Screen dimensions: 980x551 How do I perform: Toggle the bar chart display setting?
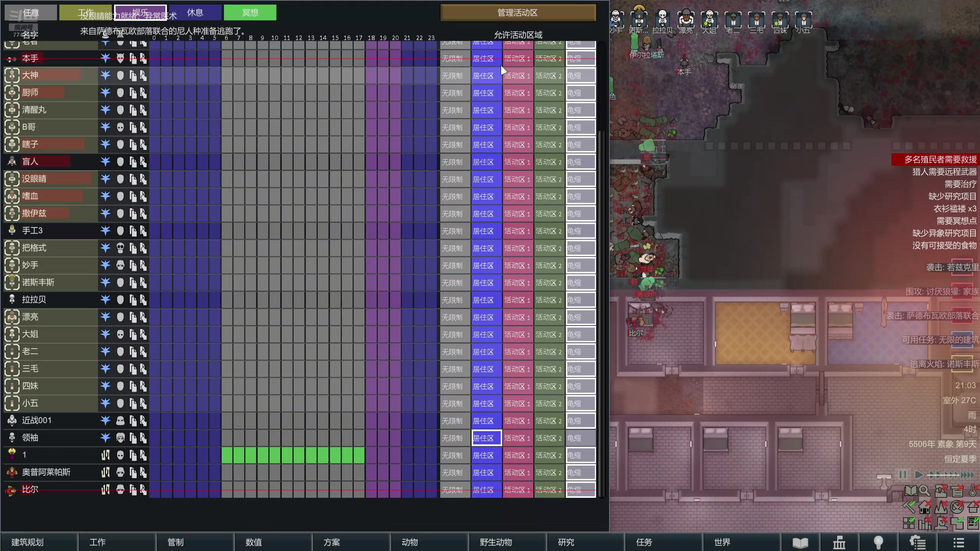tap(924, 523)
